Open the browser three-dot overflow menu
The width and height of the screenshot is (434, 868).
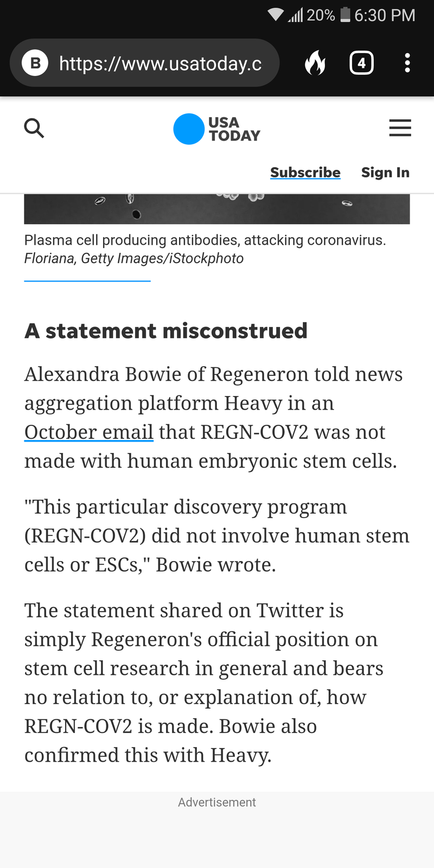407,63
